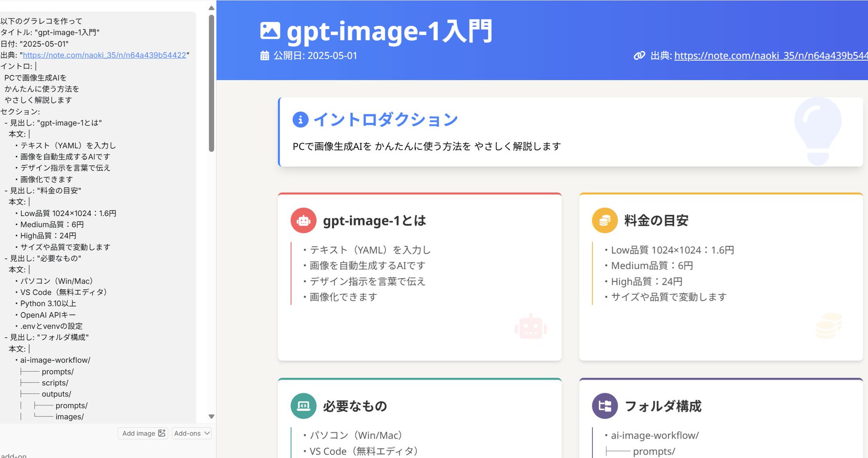Image resolution: width=868 pixels, height=458 pixels.
Task: Open the note.com link in the prompt text
Action: pyautogui.click(x=104, y=55)
